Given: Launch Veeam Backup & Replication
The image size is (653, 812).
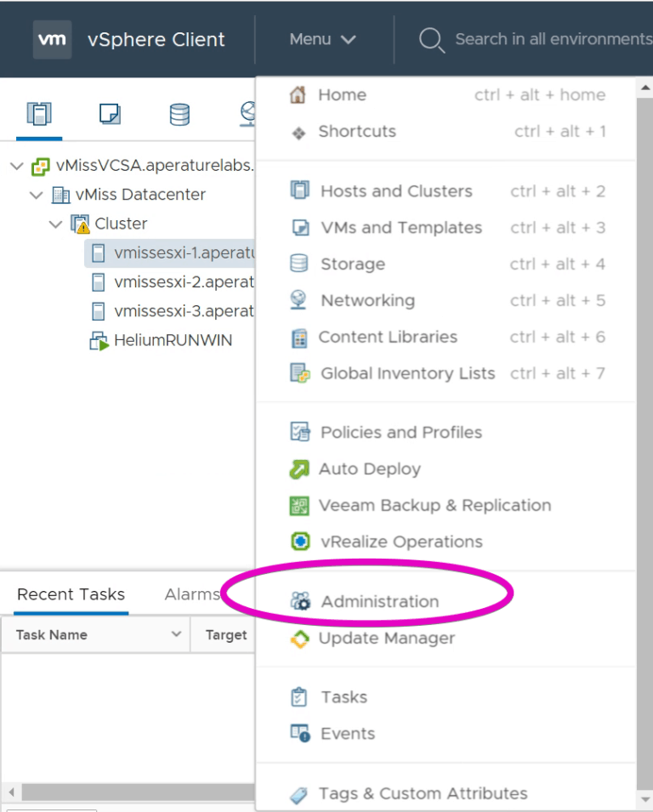Looking at the screenshot, I should (434, 505).
